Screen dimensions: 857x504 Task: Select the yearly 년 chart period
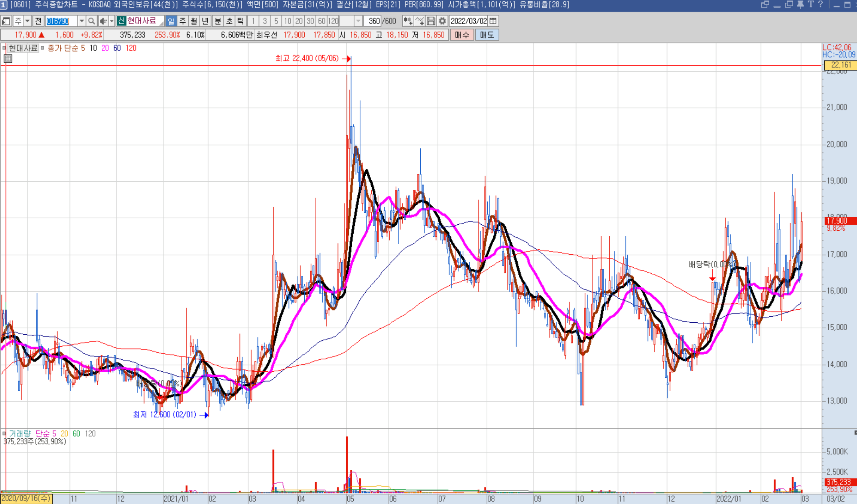coord(205,21)
